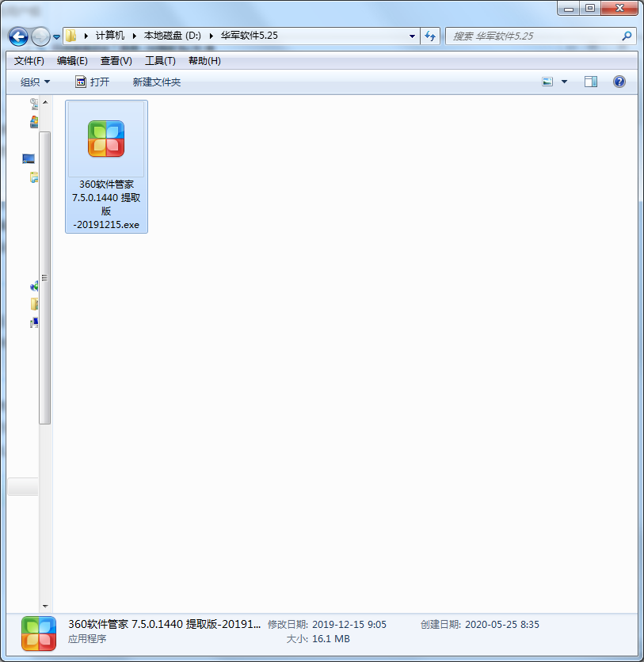Minimize the Explorer window
The width and height of the screenshot is (644, 662).
point(569,9)
